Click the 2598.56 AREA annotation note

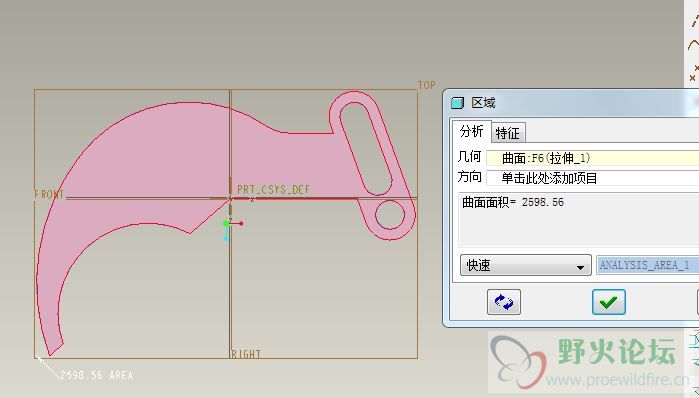pos(96,375)
